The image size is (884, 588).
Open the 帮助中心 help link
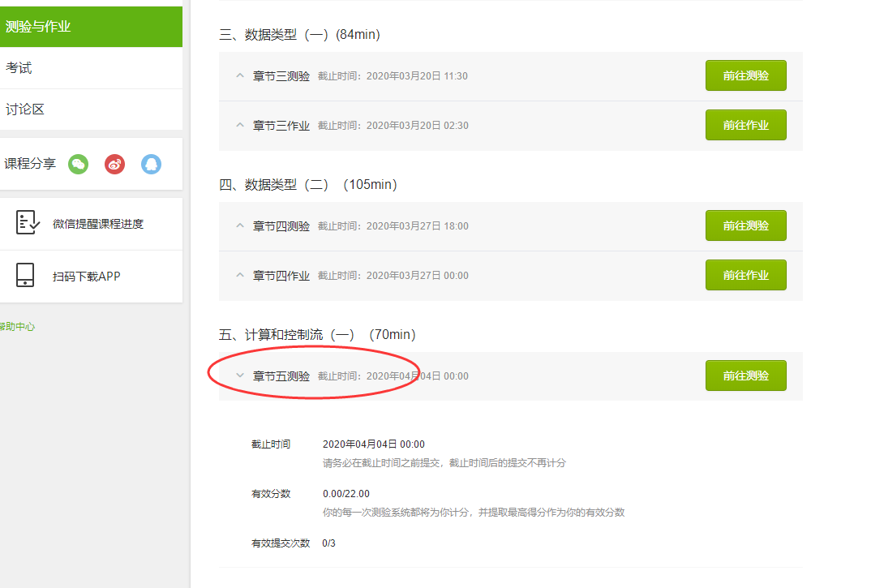click(17, 327)
